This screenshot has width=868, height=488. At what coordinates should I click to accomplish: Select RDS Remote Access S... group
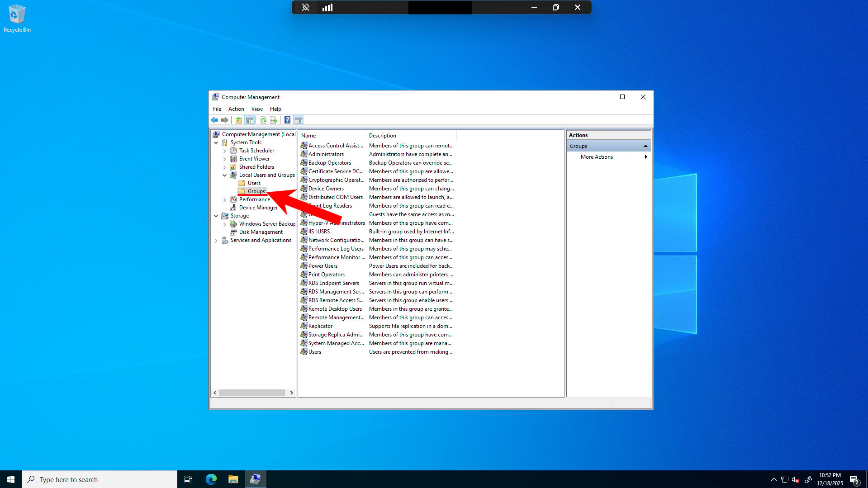[x=336, y=300]
